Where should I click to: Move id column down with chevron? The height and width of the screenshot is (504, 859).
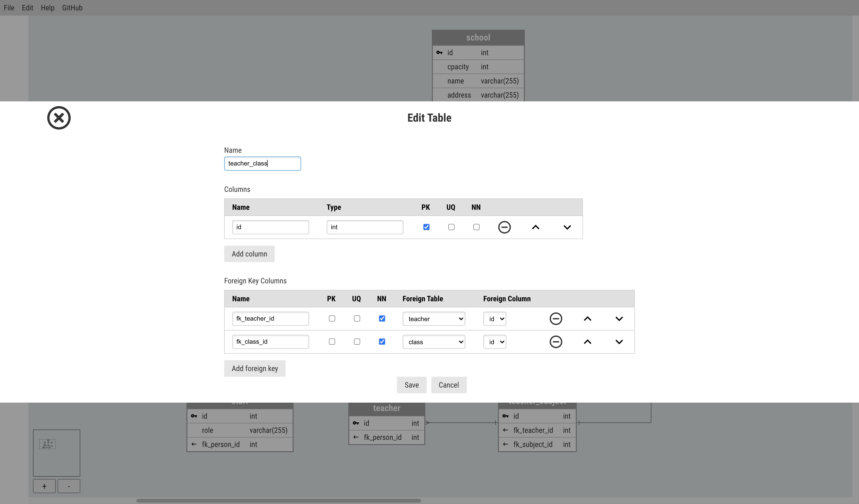(567, 227)
